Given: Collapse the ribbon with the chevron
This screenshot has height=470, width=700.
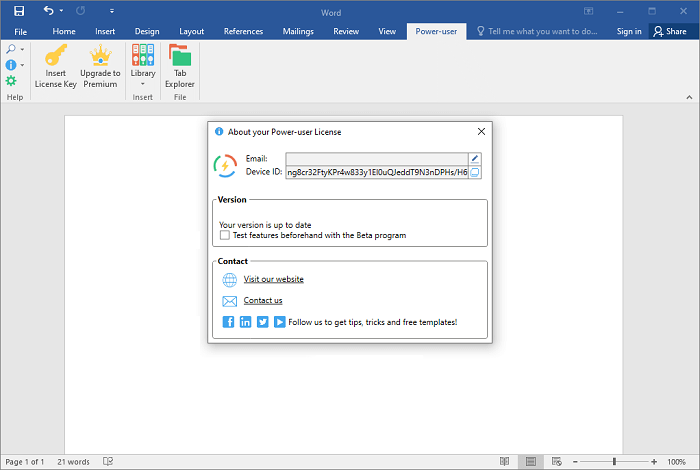Looking at the screenshot, I should (689, 97).
